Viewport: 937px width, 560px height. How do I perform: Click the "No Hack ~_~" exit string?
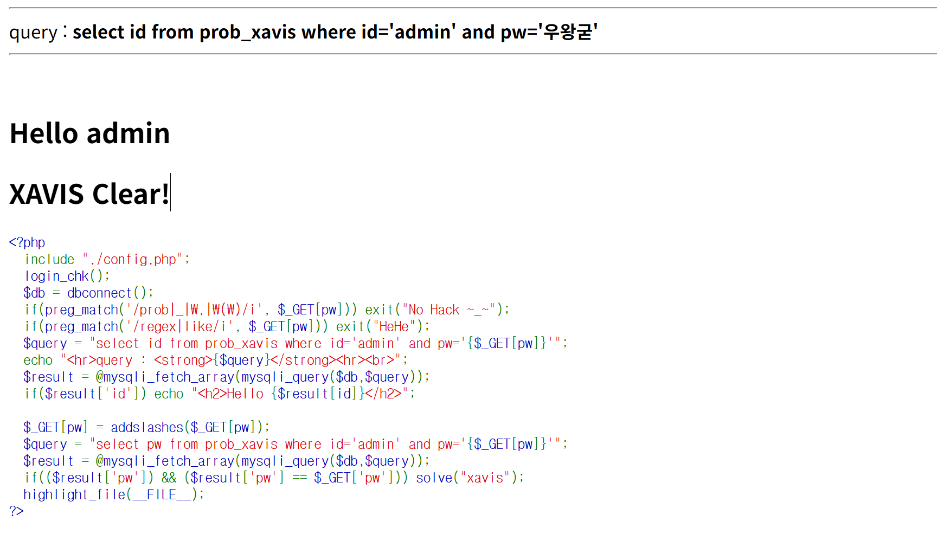pyautogui.click(x=448, y=310)
